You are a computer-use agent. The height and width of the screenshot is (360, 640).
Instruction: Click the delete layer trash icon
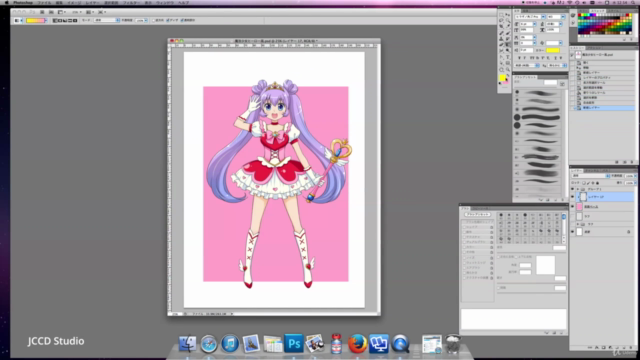coord(631,347)
